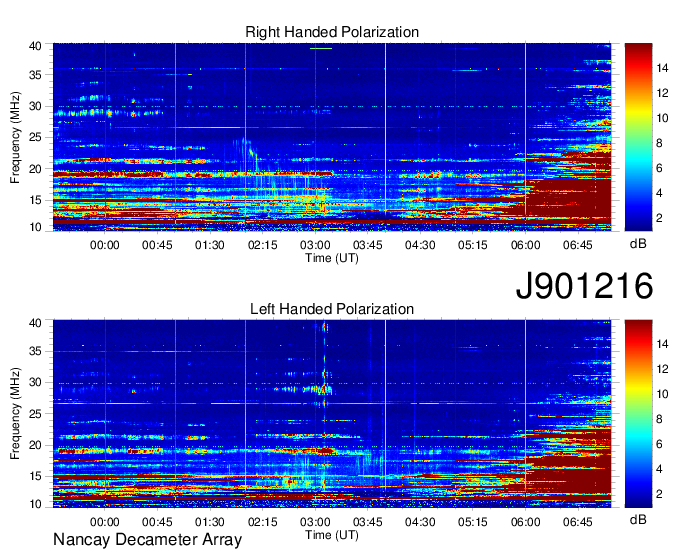
Task: Click the 2 tick on Right Handed colorbar
Action: [x=659, y=218]
